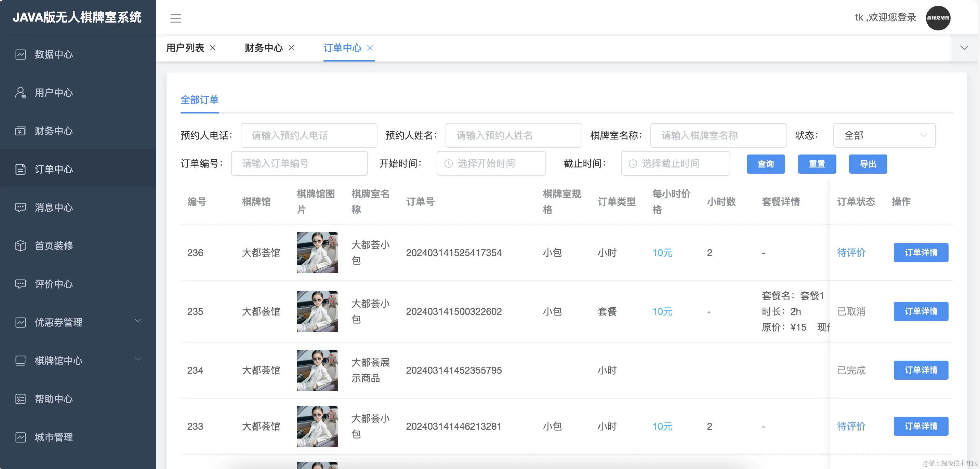Switch to the 财务中心 tab

tap(264, 48)
